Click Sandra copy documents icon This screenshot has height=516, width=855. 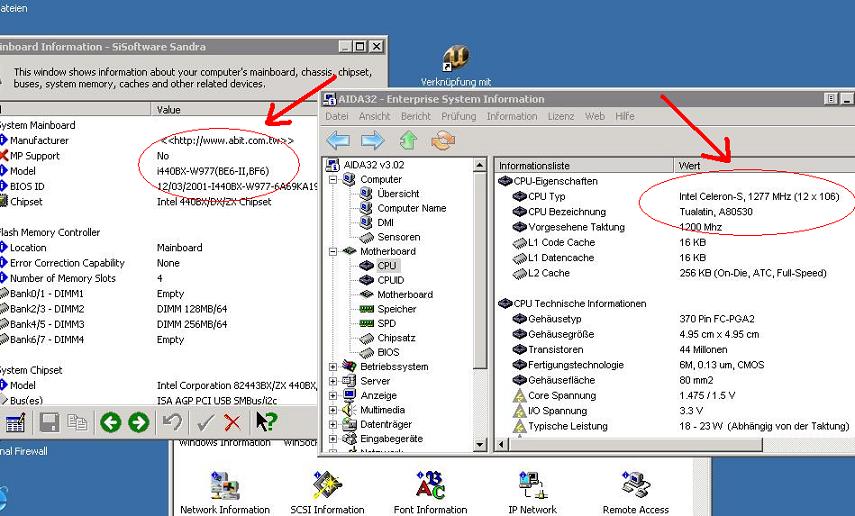pos(77,422)
